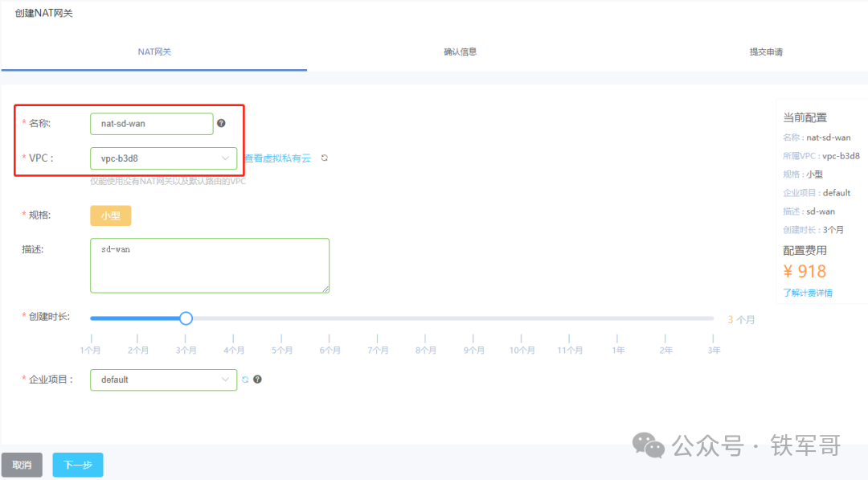Click the 所属VPC : vpc-b3d8 summary line

(x=821, y=156)
